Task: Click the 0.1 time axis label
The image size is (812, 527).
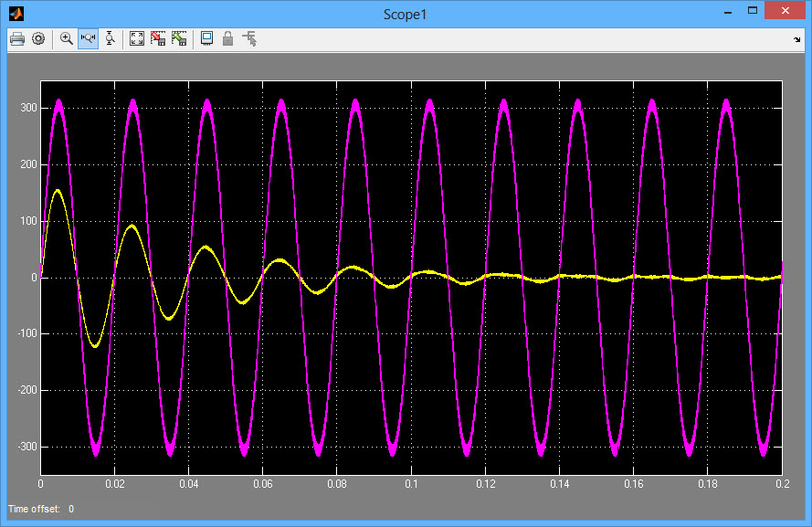Action: [411, 484]
